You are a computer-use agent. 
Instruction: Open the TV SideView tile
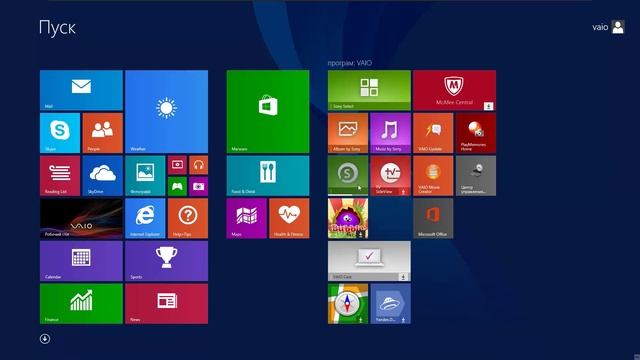coord(391,176)
